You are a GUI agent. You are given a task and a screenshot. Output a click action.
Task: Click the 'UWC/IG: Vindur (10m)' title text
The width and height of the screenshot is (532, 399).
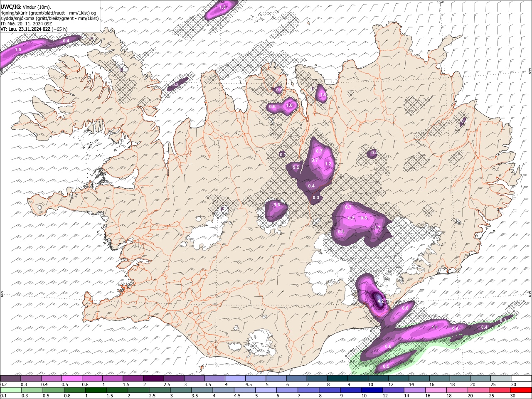click(x=25, y=7)
